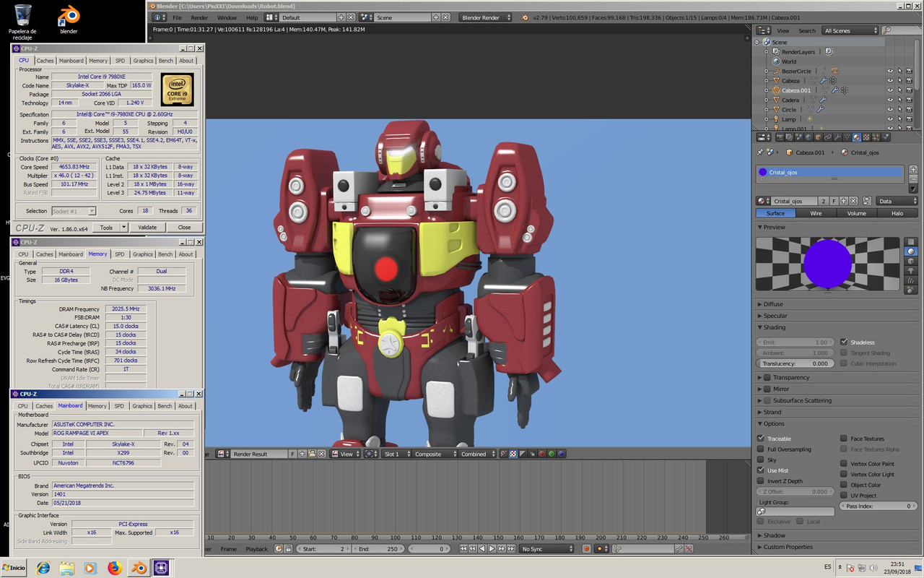Screen dimensions: 924x578
Task: Open Render properties tab icon
Action: (780, 137)
